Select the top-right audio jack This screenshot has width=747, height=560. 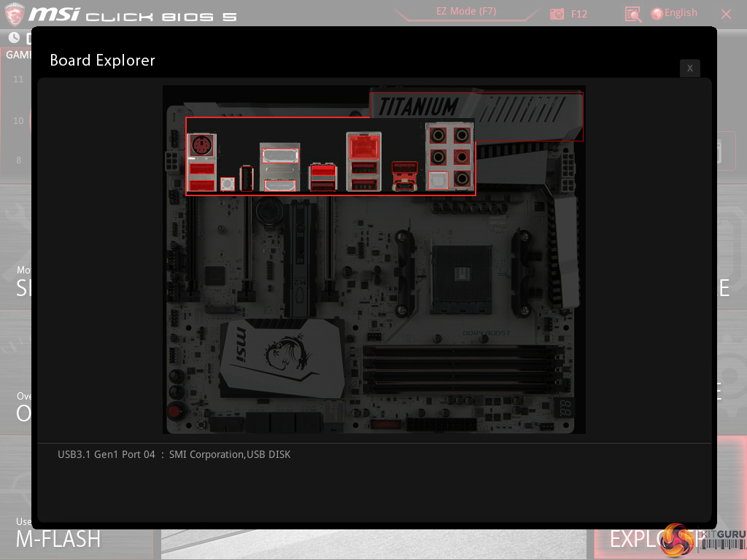coord(462,136)
